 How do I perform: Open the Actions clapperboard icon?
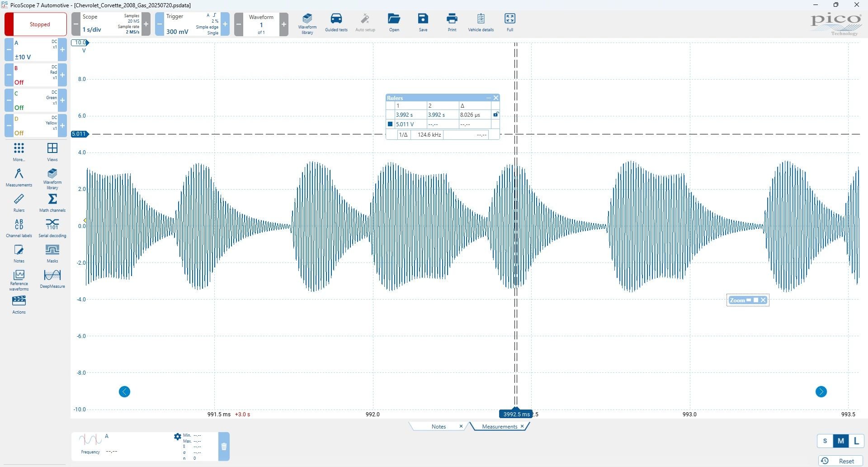[19, 305]
